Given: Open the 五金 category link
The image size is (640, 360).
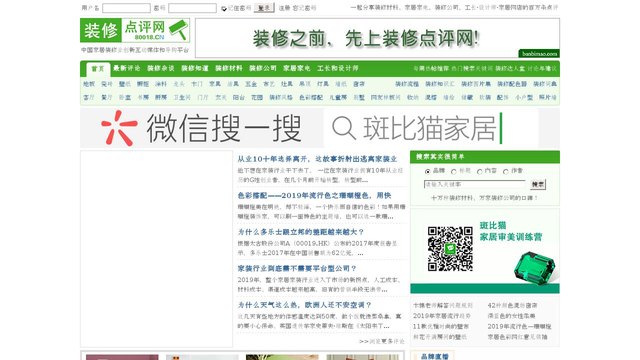Looking at the screenshot, I should tap(251, 84).
